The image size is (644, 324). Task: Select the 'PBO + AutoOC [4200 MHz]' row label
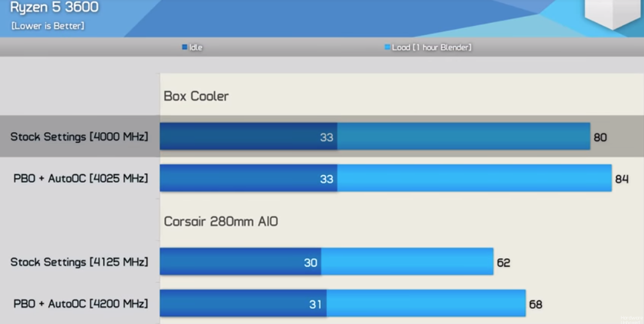81,304
